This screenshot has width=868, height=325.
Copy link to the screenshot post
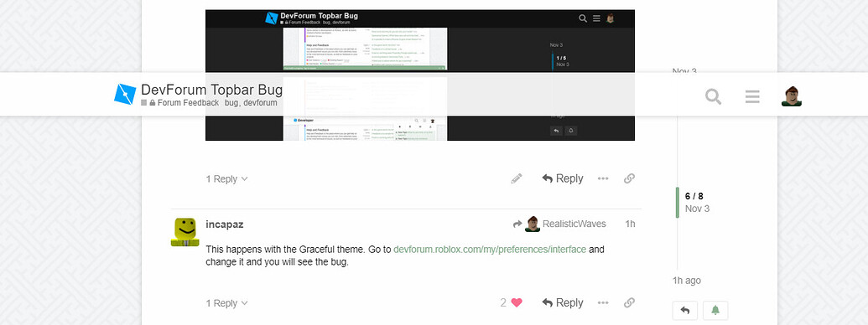(x=630, y=178)
